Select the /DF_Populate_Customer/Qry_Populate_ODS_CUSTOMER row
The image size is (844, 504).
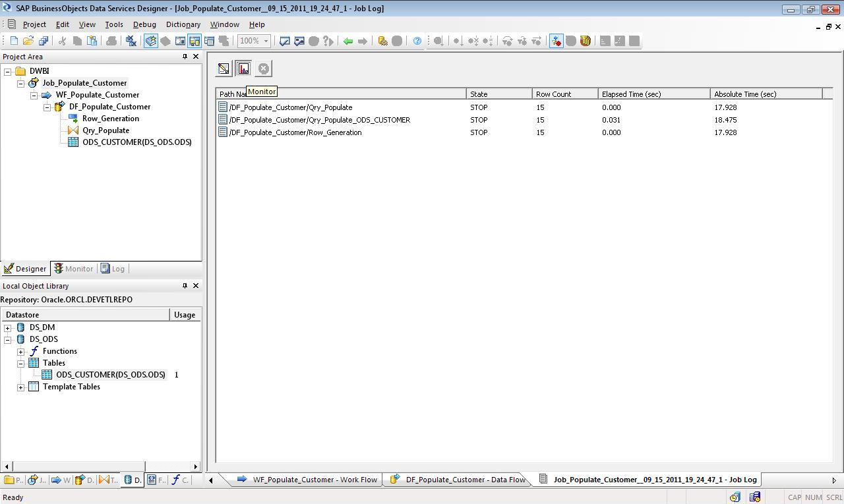pos(524,120)
